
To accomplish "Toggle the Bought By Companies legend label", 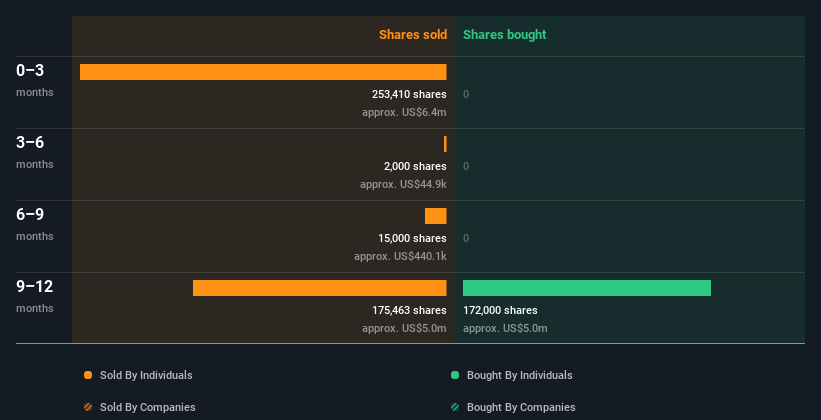I will tap(521, 407).
